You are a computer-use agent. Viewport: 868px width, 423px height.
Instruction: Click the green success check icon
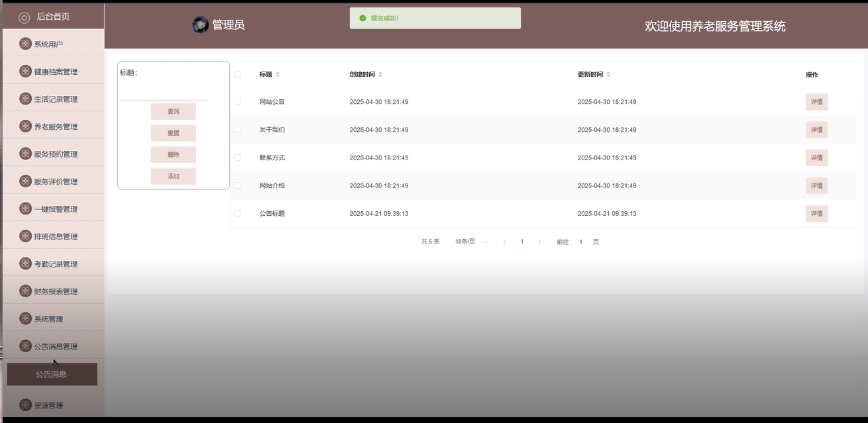(362, 18)
